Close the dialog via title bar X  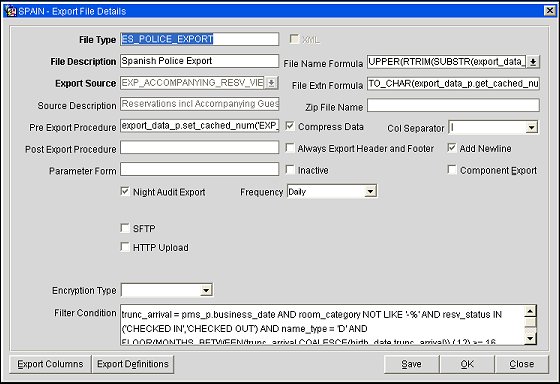click(550, 11)
